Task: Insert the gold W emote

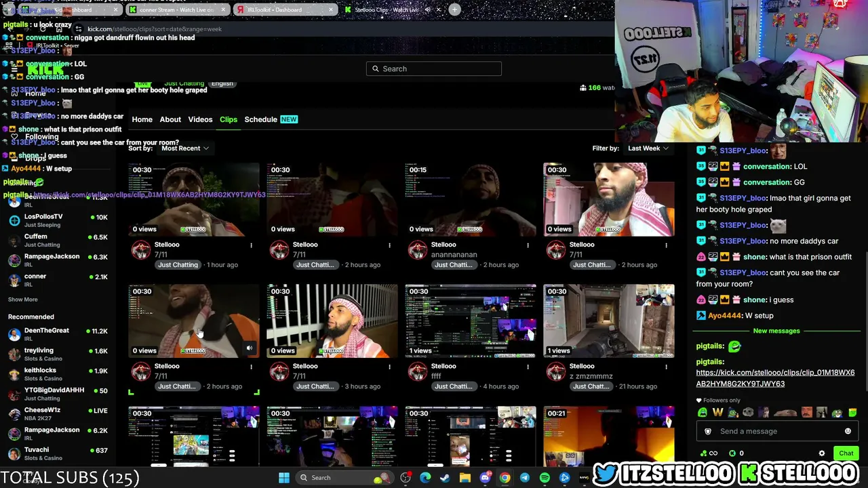Action: 717,412
